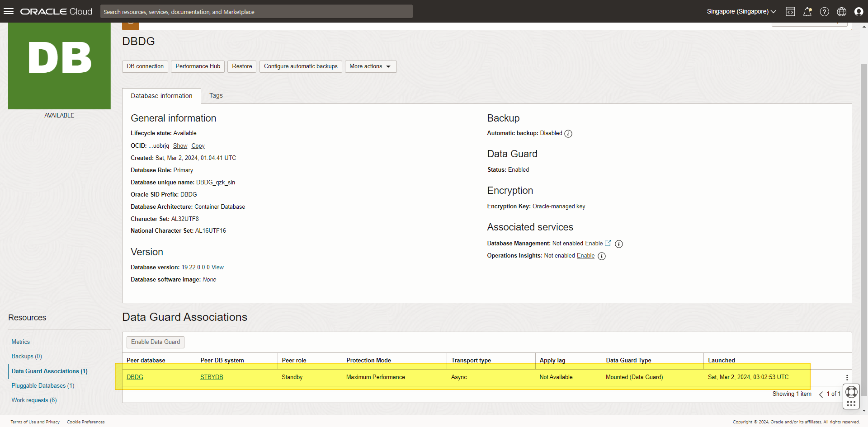
Task: Expand the More actions dropdown
Action: click(371, 66)
